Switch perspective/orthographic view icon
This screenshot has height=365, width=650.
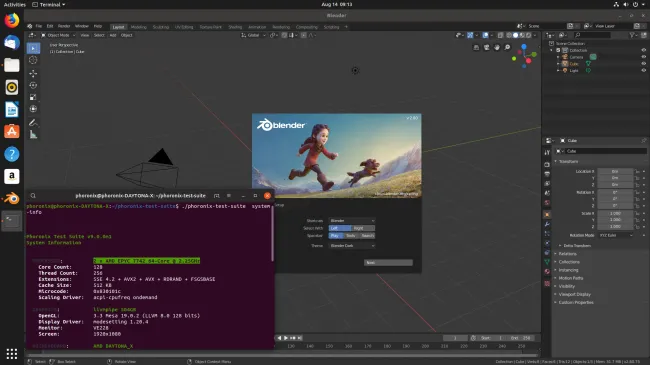476,48
